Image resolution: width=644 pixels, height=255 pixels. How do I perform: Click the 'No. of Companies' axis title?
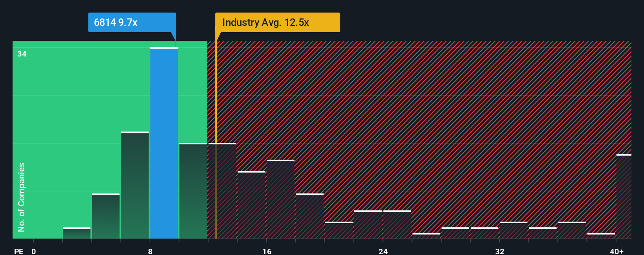tap(22, 197)
